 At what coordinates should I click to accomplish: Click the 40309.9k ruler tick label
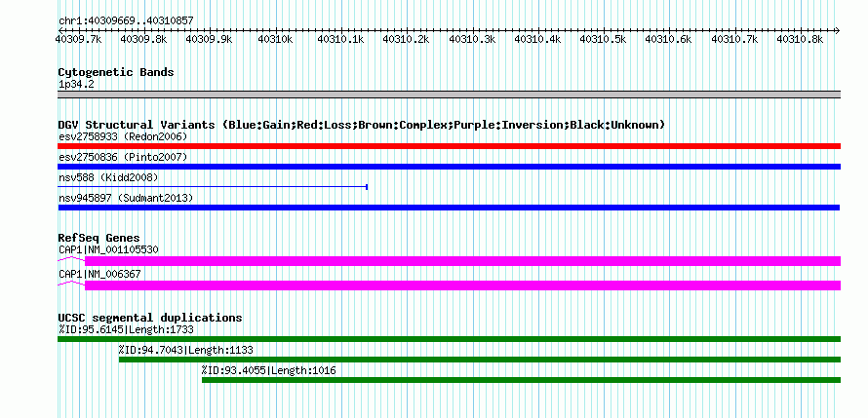209,39
